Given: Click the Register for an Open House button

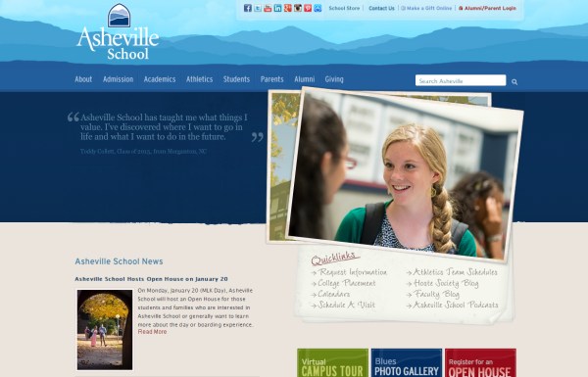Looking at the screenshot, I should [480, 362].
